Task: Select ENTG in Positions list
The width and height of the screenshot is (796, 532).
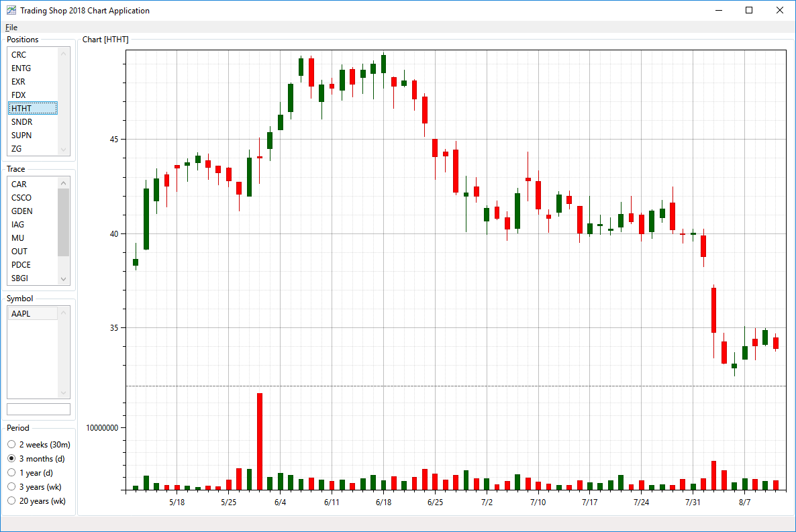Action: coord(32,68)
